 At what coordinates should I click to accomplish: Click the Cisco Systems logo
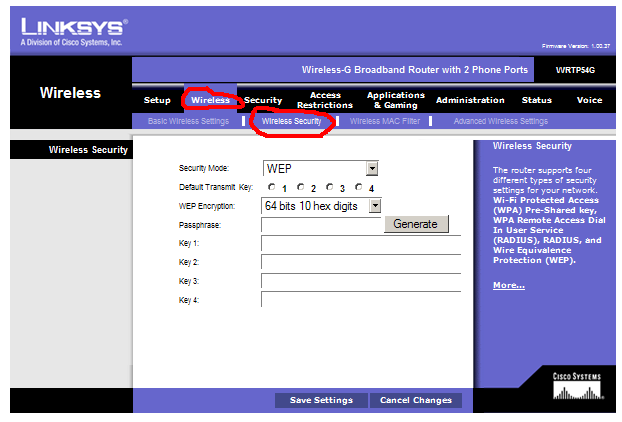coord(578,386)
